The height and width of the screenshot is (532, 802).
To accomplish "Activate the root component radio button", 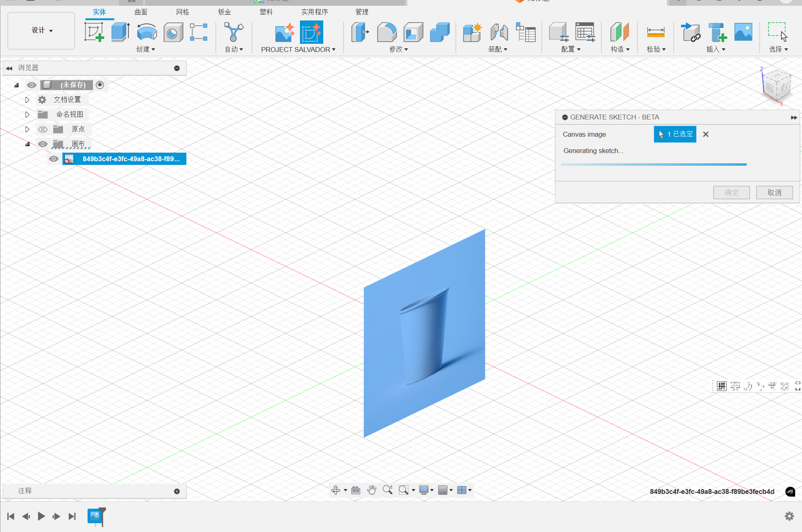I will point(100,85).
